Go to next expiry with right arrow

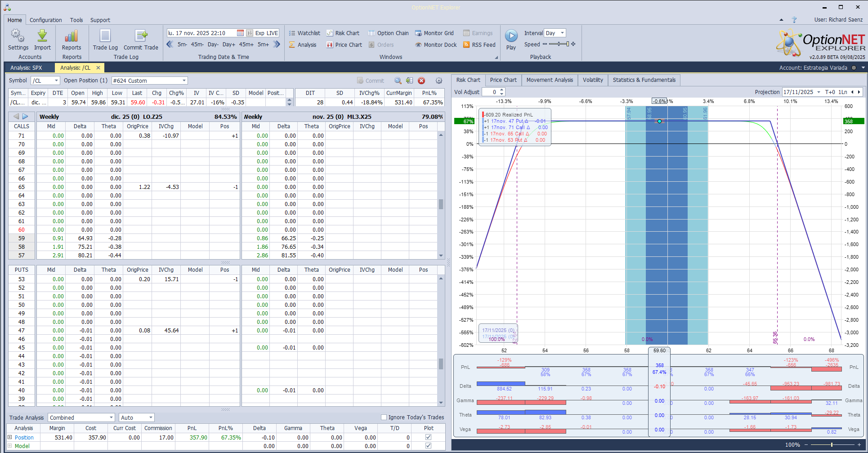click(25, 117)
